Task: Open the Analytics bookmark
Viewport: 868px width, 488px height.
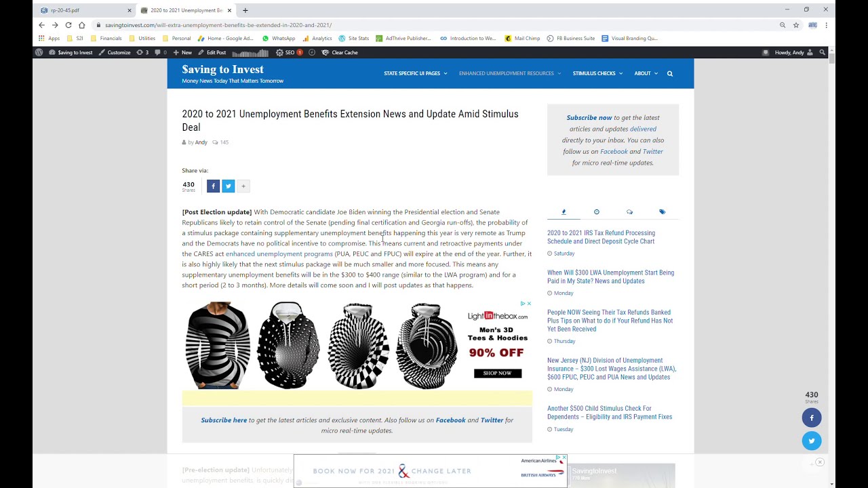Action: point(317,39)
